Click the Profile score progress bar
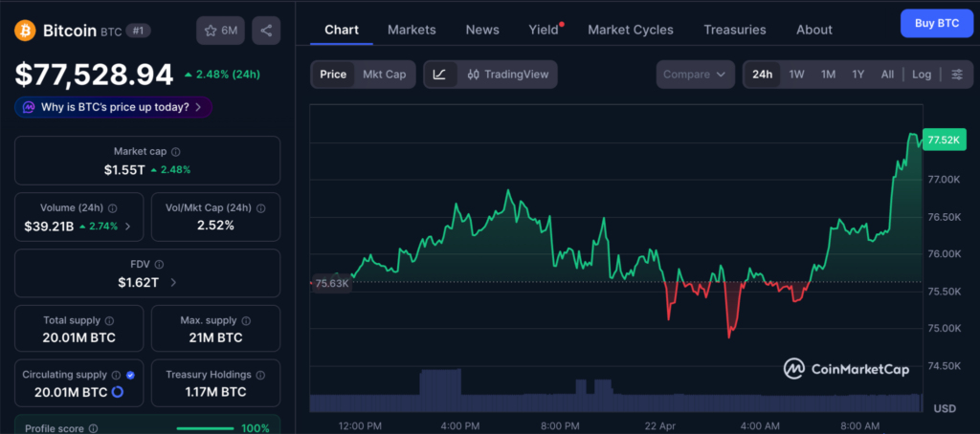The width and height of the screenshot is (980, 434). [206, 428]
